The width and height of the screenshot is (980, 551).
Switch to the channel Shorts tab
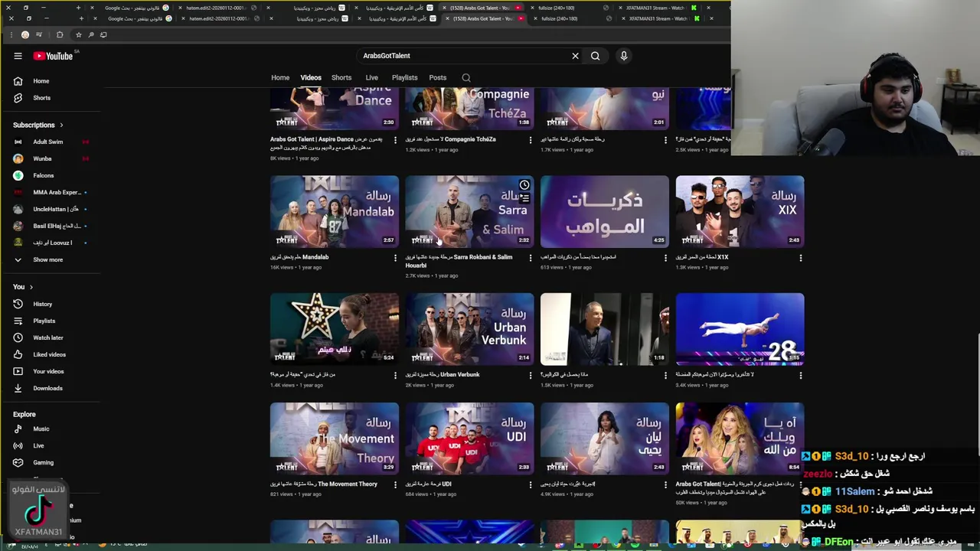[341, 77]
